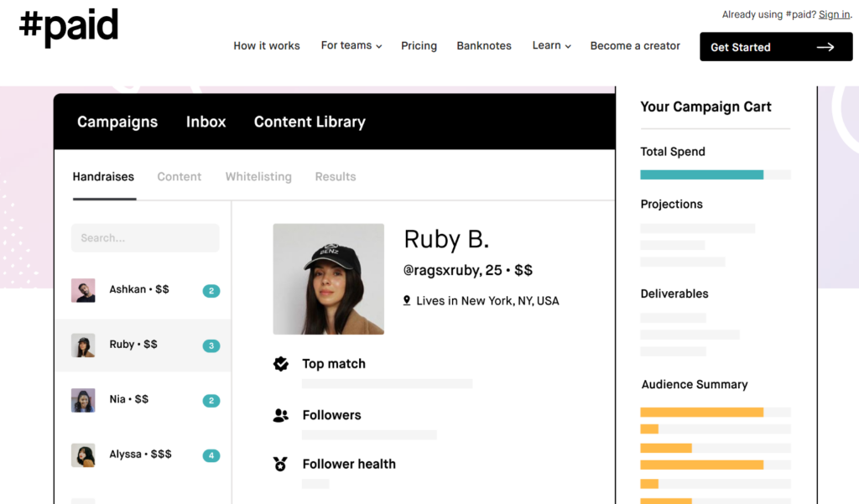
Task: Click the top Audience Summary orange bar
Action: click(702, 412)
